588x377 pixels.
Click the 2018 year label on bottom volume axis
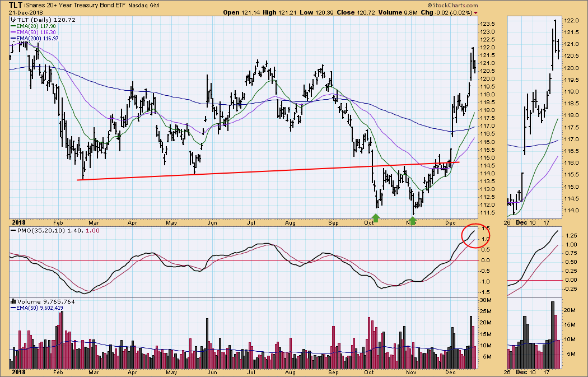pyautogui.click(x=18, y=372)
